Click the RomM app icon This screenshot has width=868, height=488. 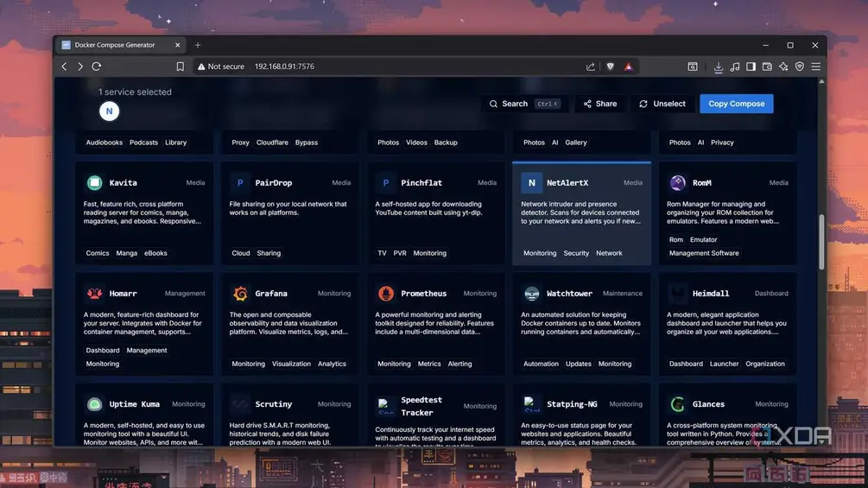[x=677, y=183]
